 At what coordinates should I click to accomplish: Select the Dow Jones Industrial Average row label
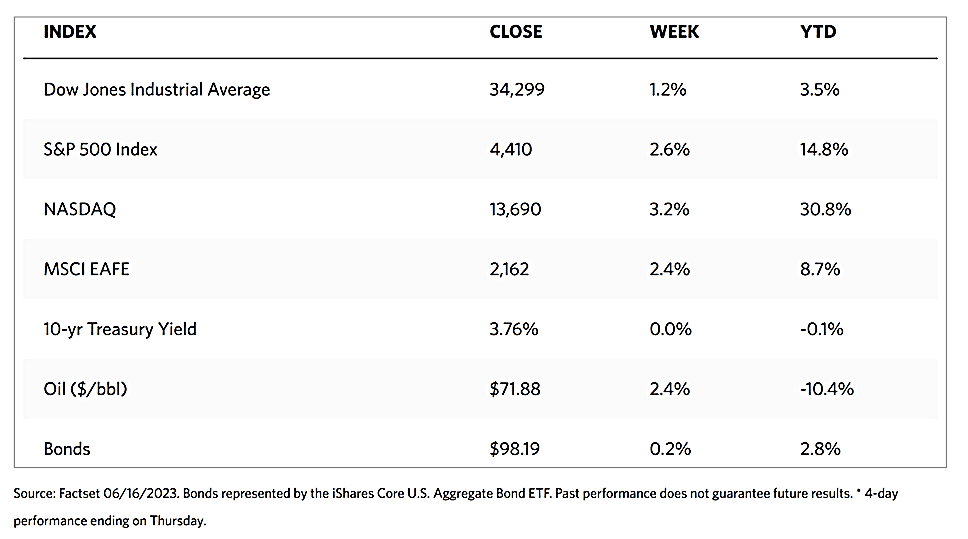(x=157, y=89)
